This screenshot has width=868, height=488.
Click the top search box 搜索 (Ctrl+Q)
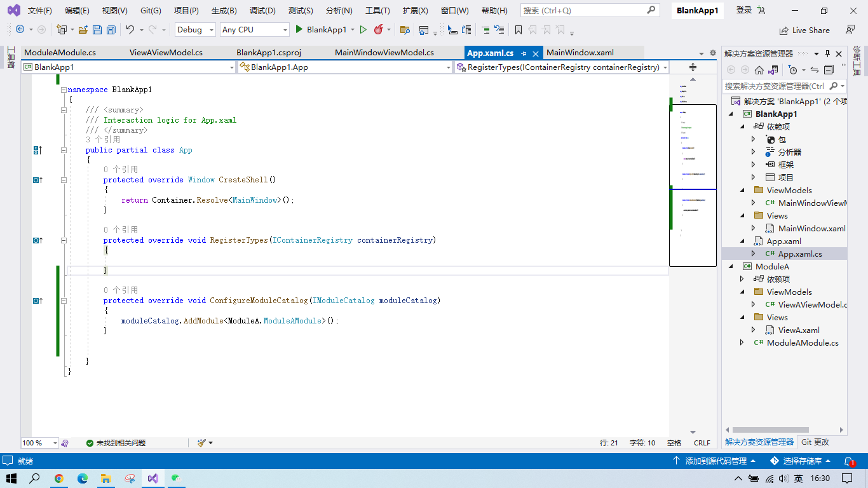click(x=590, y=10)
